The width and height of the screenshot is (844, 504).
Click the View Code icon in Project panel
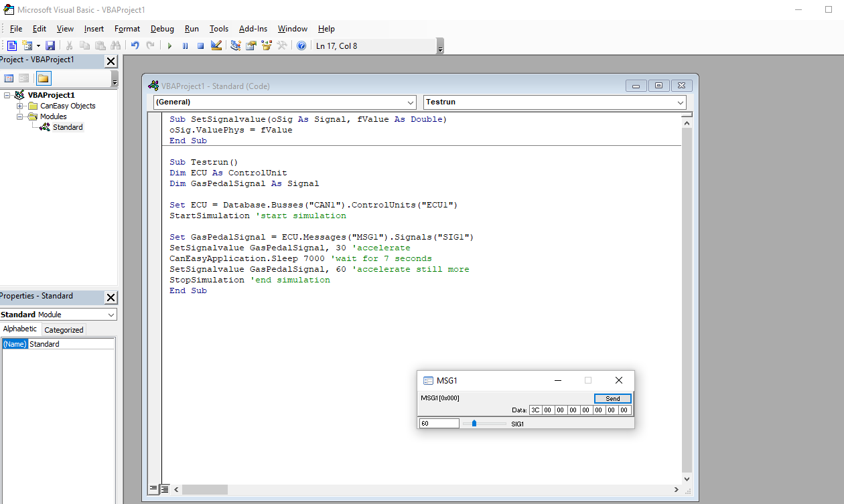[x=9, y=78]
